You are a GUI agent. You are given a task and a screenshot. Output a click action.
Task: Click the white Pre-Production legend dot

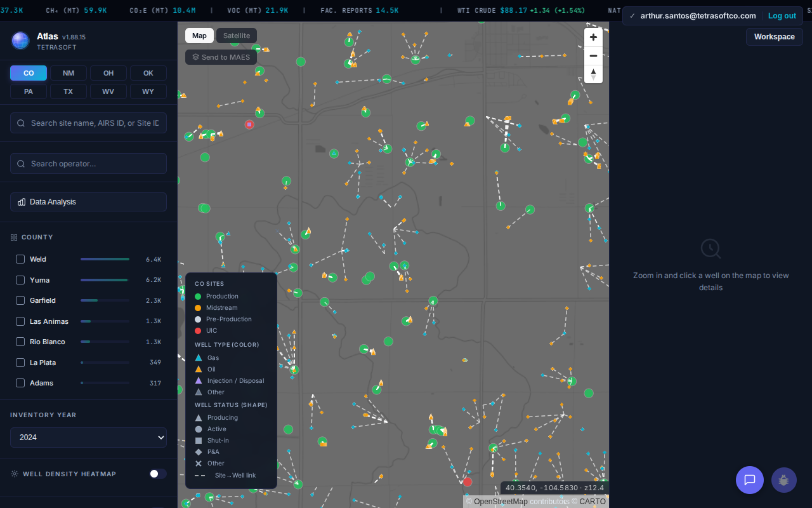coord(198,319)
